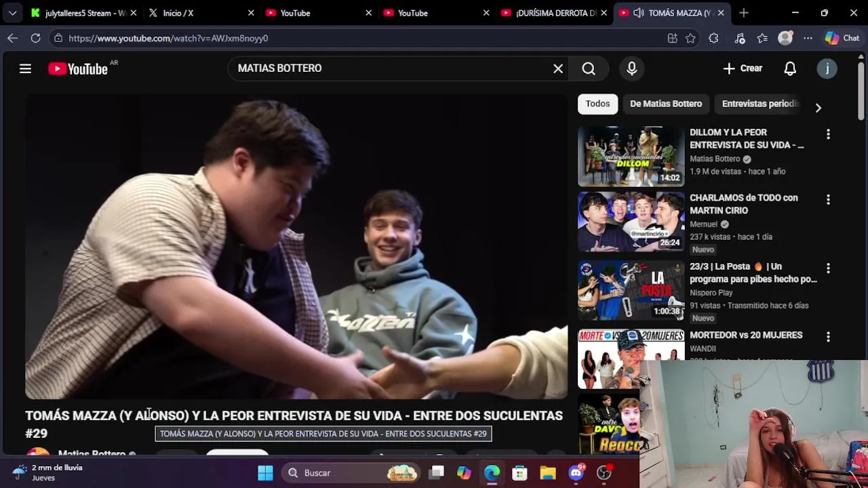Click the page vertical scrollbar
This screenshot has height=488, width=868.
pos(861,91)
